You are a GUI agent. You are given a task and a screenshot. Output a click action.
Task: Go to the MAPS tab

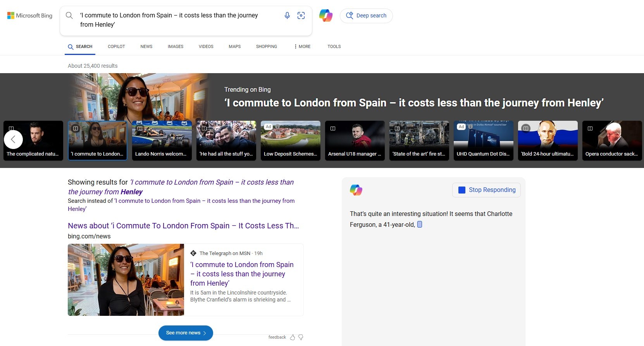235,46
